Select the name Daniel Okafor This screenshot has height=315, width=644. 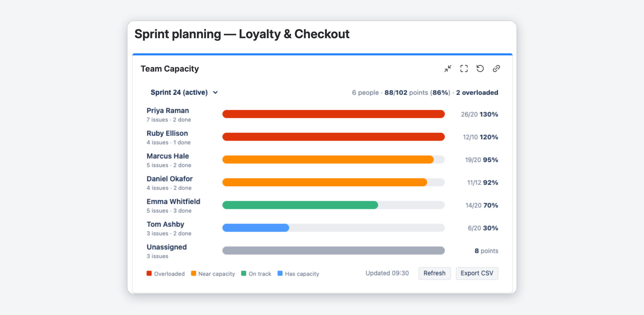(x=170, y=179)
